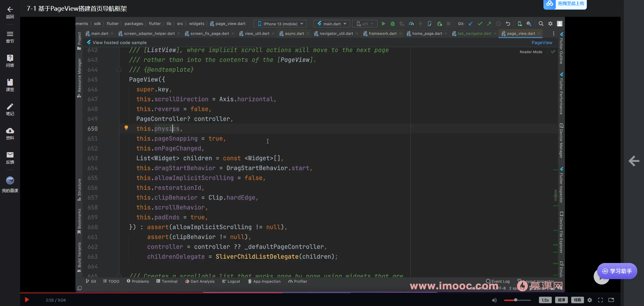Start debugging with the Debug bug icon
Image resolution: width=644 pixels, height=306 pixels.
[392, 24]
